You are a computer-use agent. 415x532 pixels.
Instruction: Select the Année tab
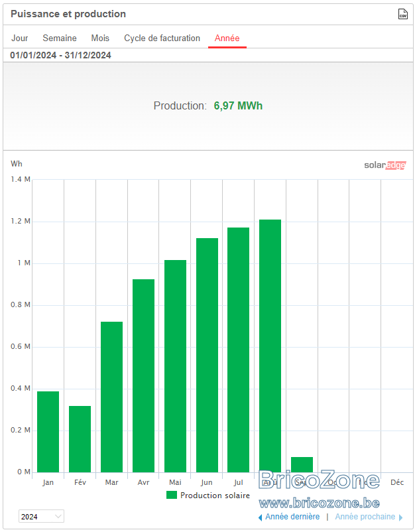tap(227, 38)
